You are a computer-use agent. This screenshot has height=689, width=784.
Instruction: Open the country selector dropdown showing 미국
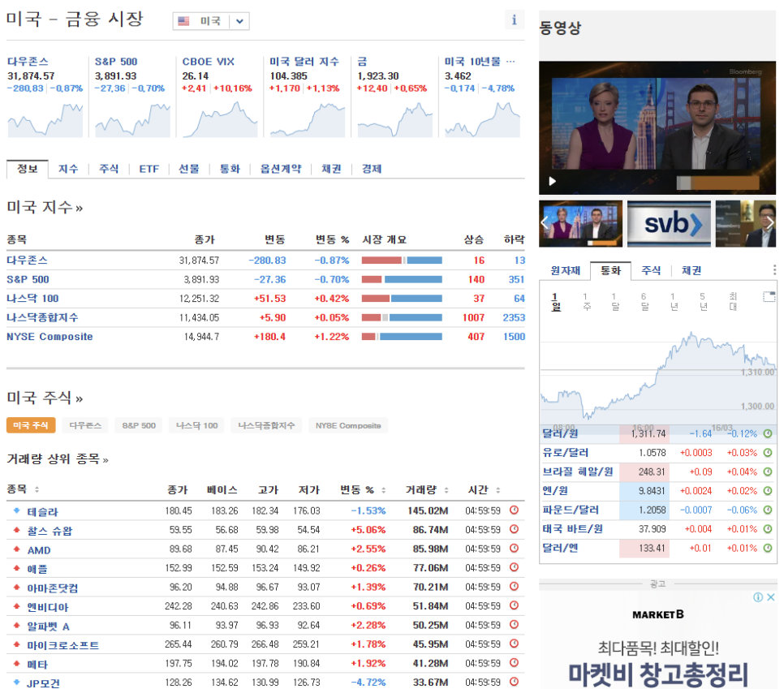[x=211, y=21]
